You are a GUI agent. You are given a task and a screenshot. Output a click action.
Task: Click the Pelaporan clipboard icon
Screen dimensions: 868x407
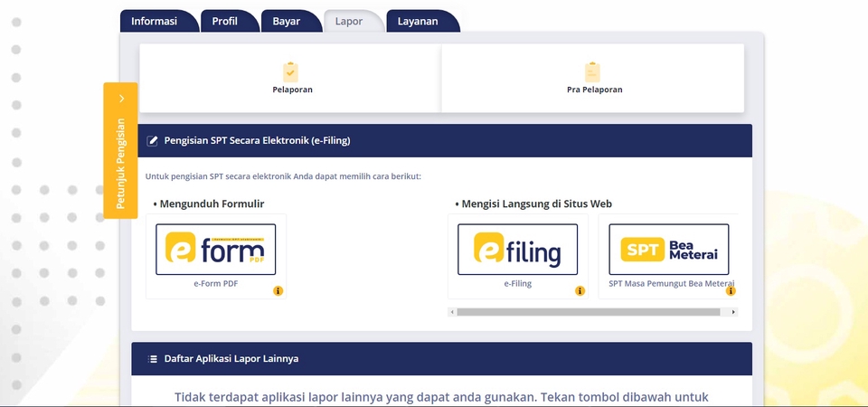290,72
